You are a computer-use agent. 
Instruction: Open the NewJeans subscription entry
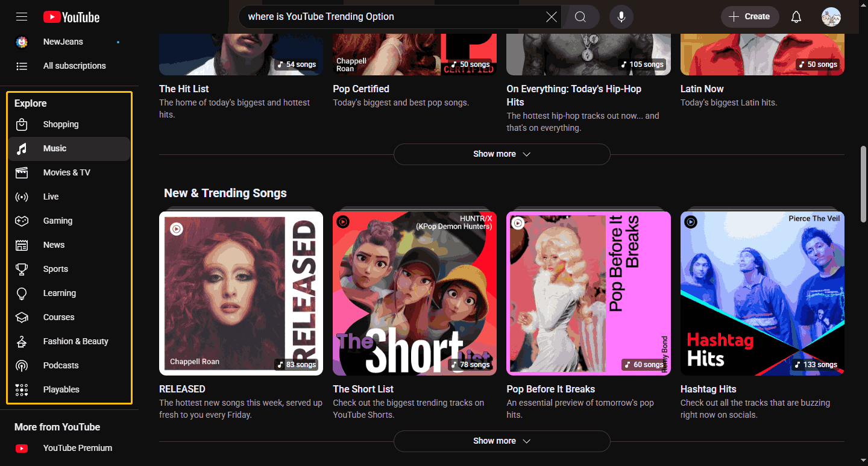[x=69, y=42]
